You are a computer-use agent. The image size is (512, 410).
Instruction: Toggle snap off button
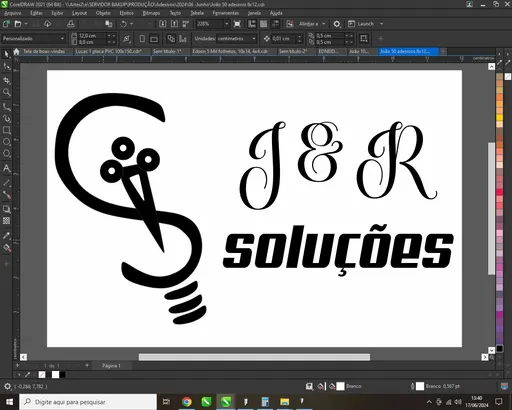click(290, 24)
